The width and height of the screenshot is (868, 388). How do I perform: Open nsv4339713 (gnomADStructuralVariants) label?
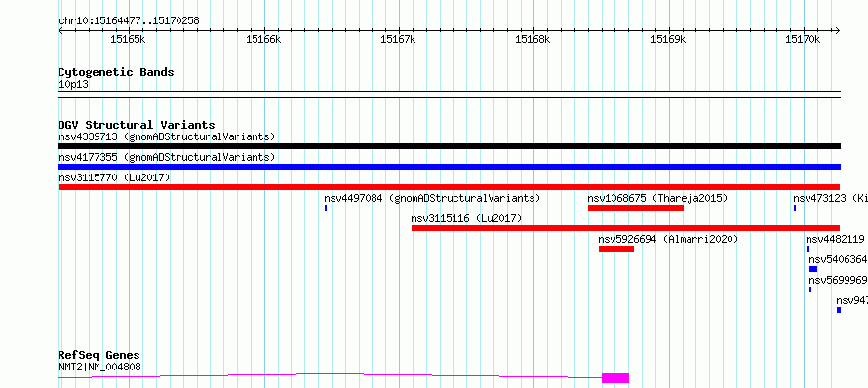click(167, 136)
